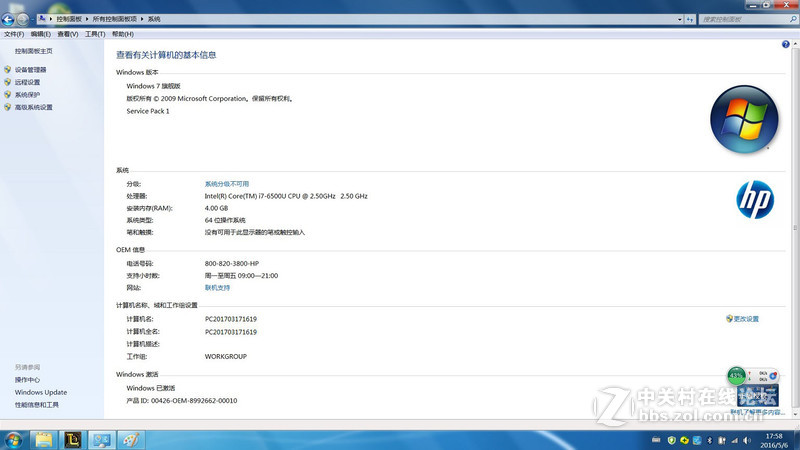
Task: Click the shield icon beside 更改设置
Action: [729, 318]
